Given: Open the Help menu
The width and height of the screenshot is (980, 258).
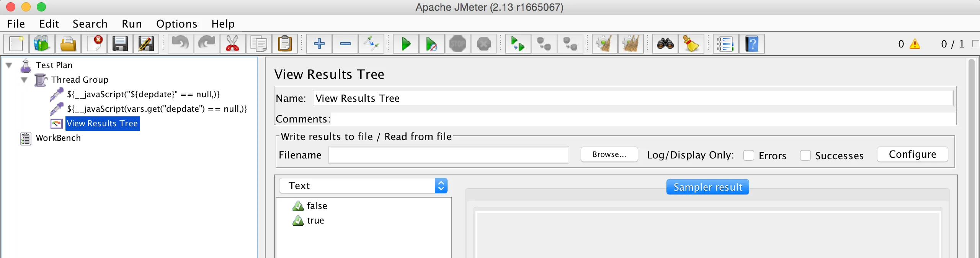Looking at the screenshot, I should point(223,24).
